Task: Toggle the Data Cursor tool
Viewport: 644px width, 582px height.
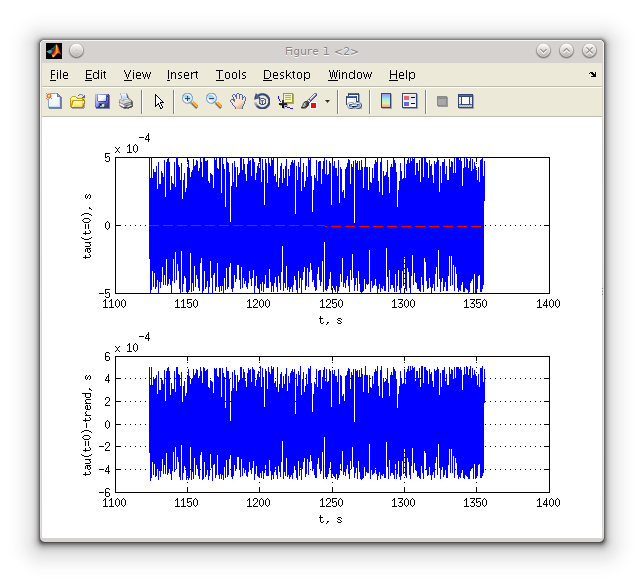Action: (x=286, y=101)
